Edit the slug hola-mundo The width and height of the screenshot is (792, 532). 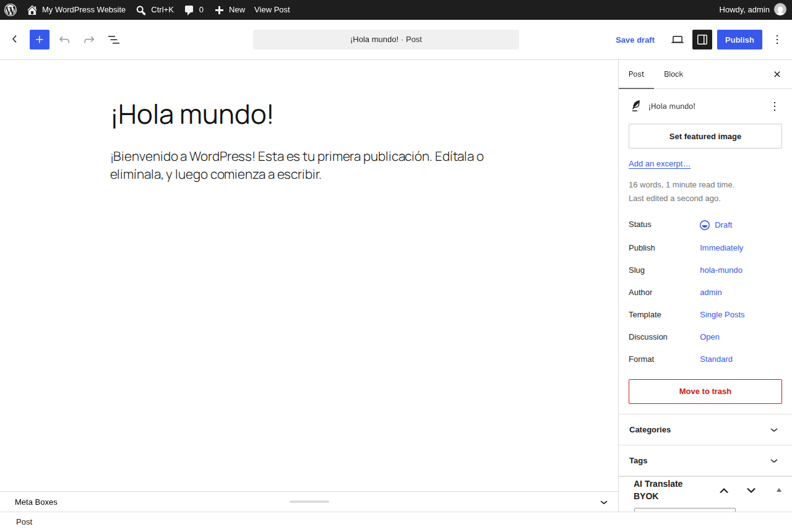tap(721, 270)
